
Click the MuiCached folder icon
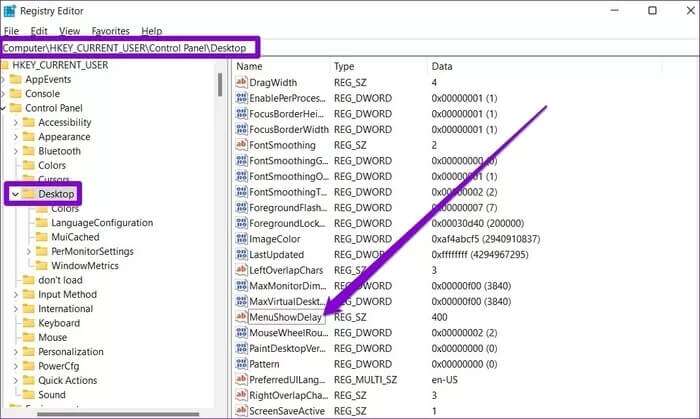point(42,237)
